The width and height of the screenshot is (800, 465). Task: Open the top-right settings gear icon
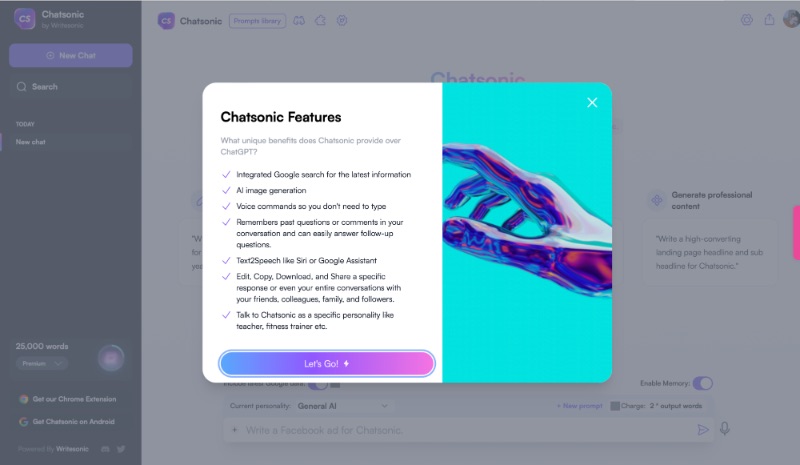pyautogui.click(x=746, y=20)
